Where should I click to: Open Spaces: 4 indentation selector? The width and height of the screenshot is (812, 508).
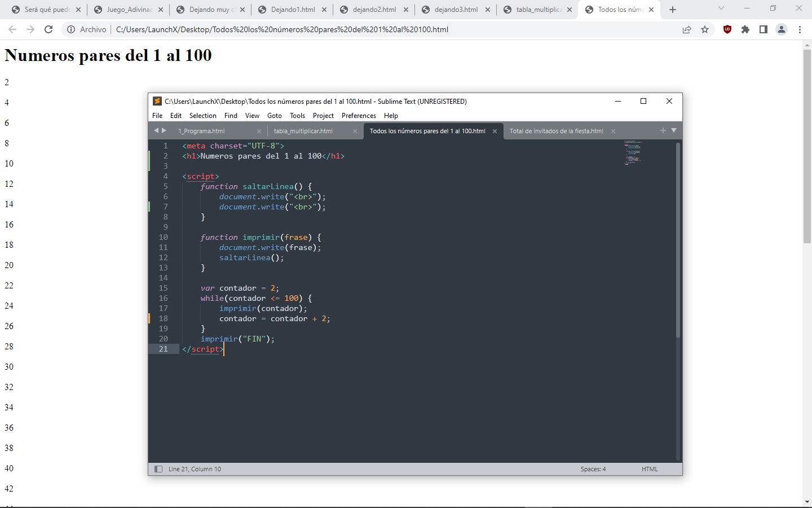[593, 469]
